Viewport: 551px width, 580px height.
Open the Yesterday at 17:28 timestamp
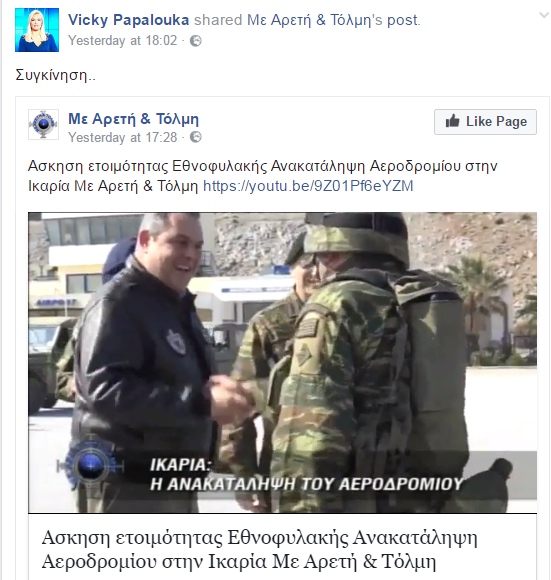tap(122, 138)
